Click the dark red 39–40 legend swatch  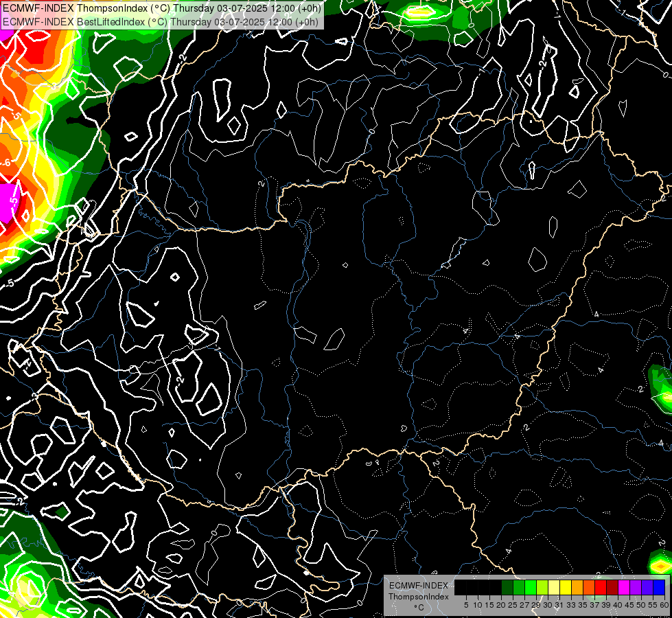tap(612, 587)
